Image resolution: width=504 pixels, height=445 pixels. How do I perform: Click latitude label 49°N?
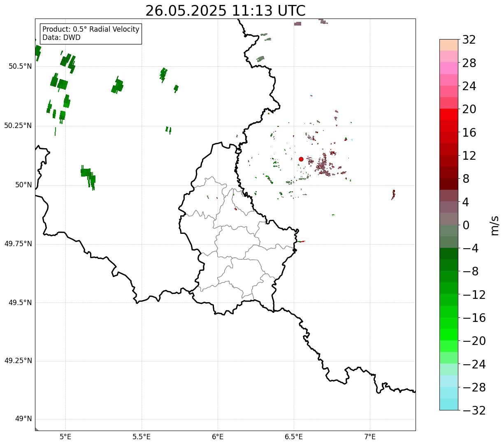pos(23,419)
